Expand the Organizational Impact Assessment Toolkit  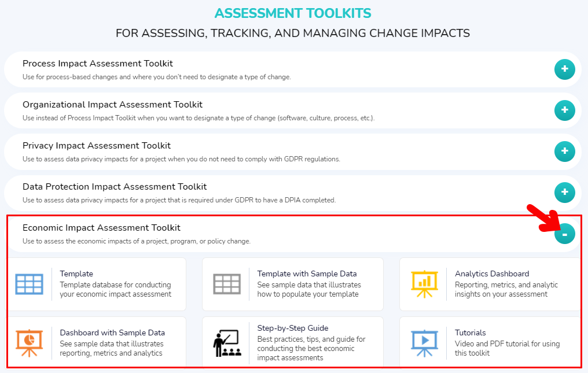click(x=565, y=110)
